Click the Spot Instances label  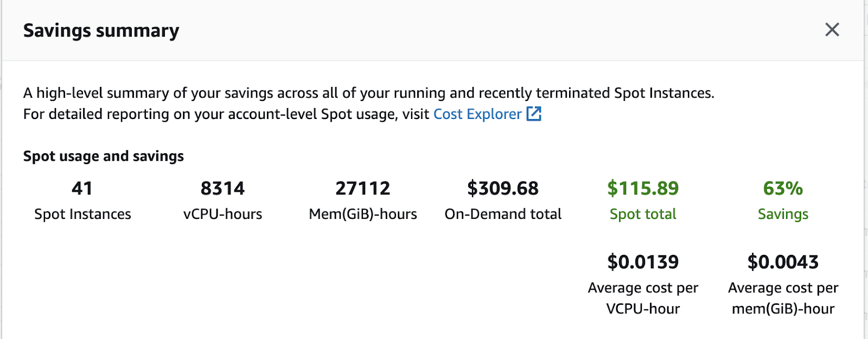82,214
